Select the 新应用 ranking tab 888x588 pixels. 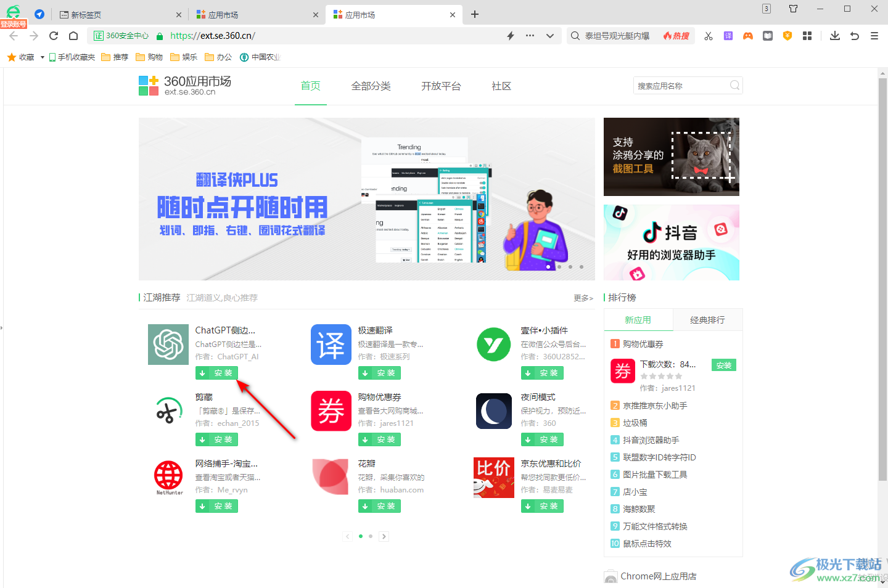[638, 320]
